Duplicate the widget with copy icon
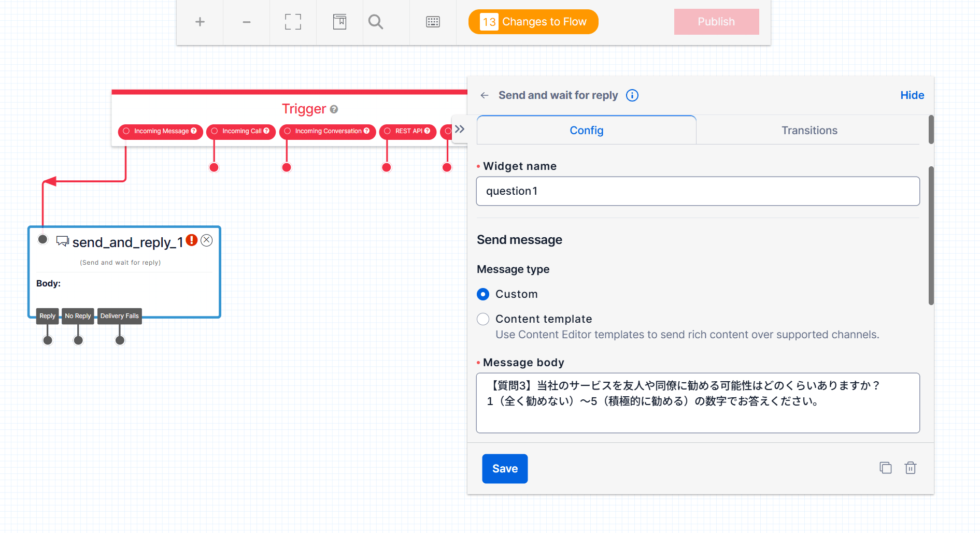This screenshot has width=980, height=533. point(886,468)
